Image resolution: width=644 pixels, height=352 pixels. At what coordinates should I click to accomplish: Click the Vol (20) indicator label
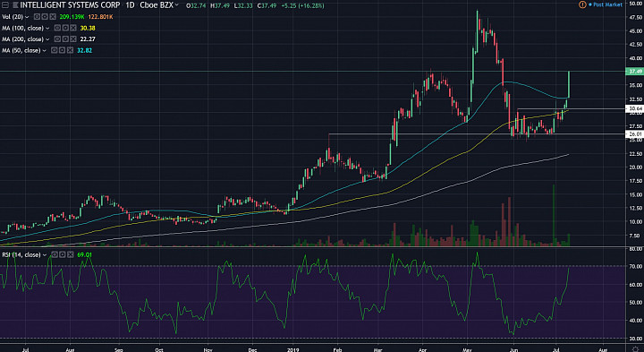coord(13,17)
